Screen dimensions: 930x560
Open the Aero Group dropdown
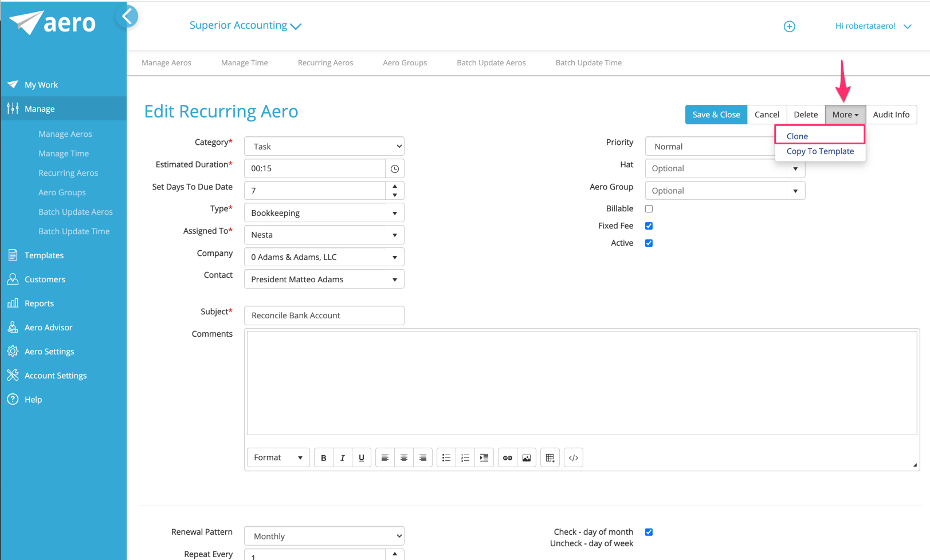[x=725, y=191]
